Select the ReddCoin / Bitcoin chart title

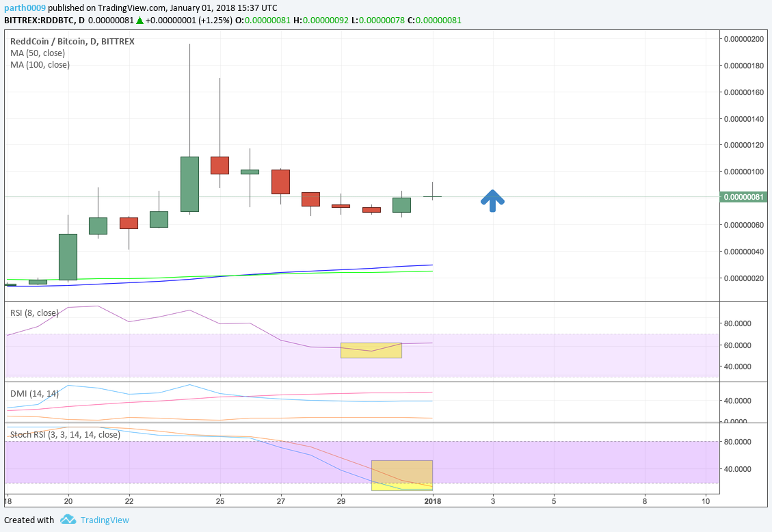point(72,41)
